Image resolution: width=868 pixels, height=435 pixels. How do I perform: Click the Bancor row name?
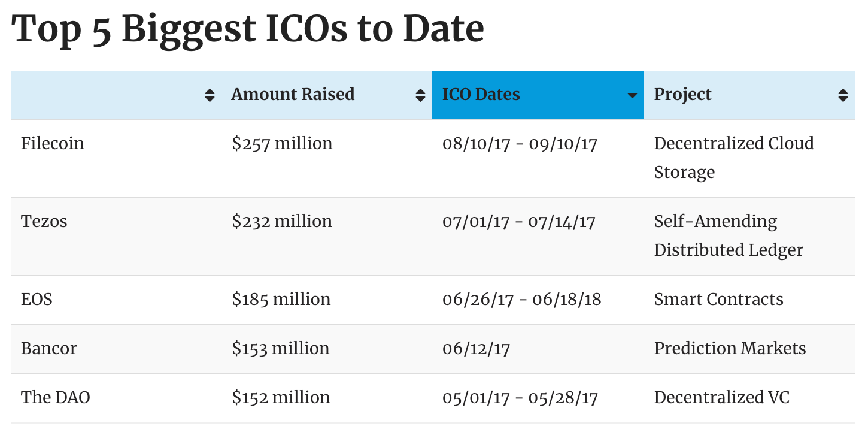(x=49, y=349)
